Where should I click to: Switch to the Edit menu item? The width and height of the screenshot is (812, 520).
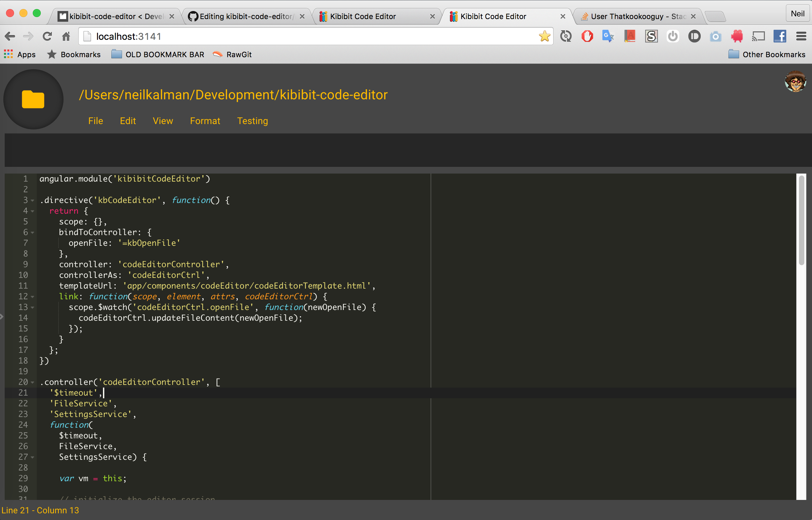(127, 121)
